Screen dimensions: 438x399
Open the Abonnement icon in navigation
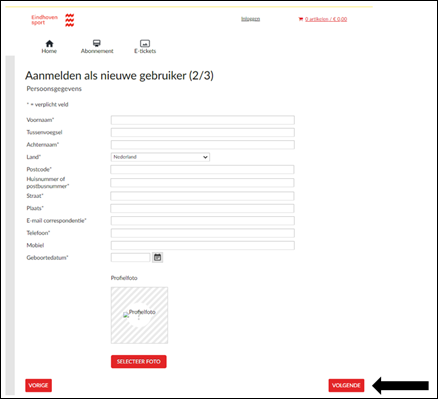coord(97,43)
